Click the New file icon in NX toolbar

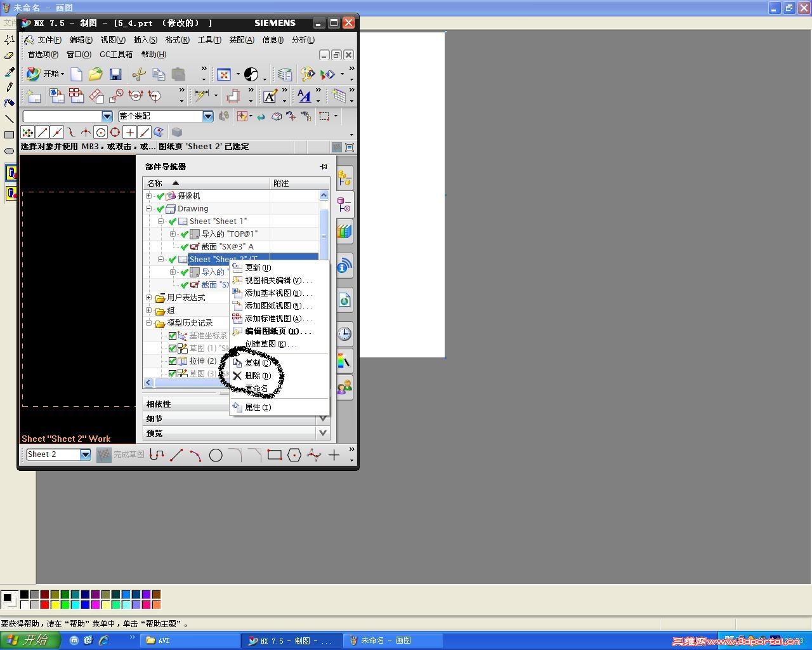tap(76, 74)
